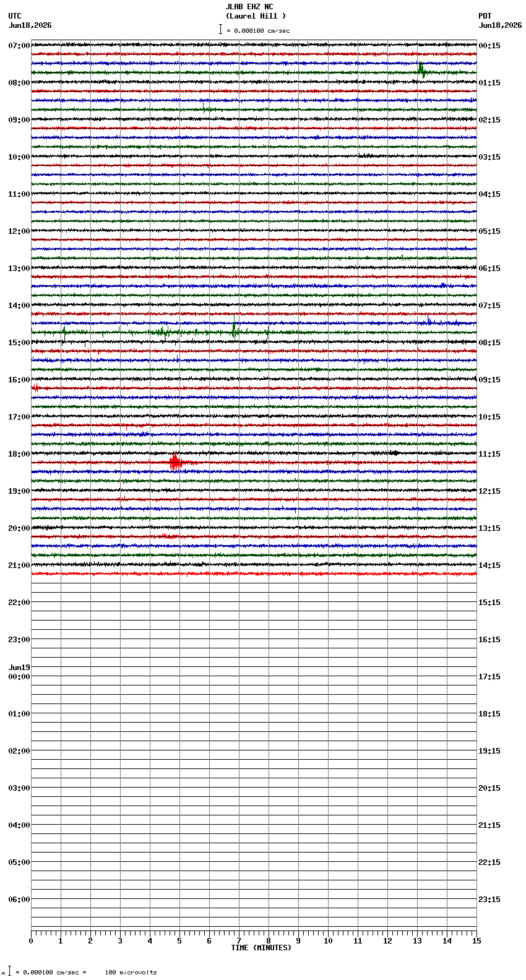
Task: Select the blue disturbance near minute 13.4 on the 14:30 trace
Action: point(429,322)
